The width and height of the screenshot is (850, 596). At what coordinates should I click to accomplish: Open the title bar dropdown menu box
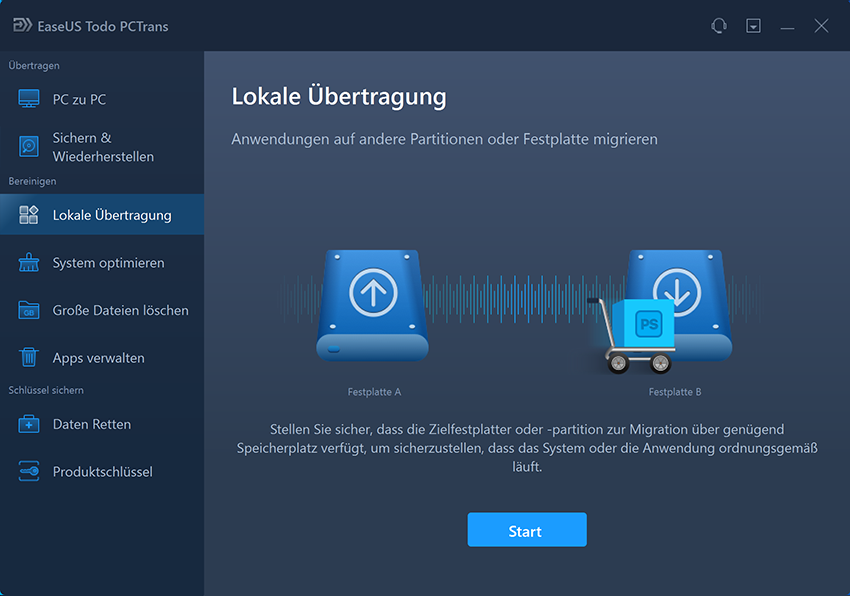click(x=754, y=25)
